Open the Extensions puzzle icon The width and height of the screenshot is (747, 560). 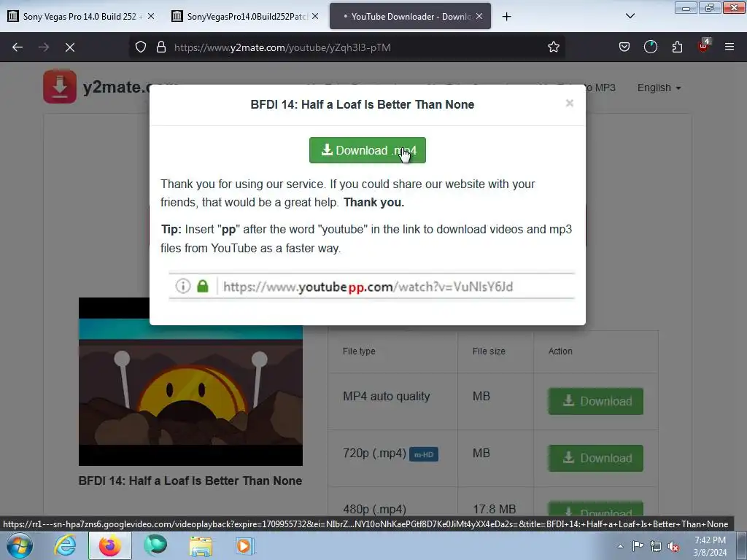[677, 47]
